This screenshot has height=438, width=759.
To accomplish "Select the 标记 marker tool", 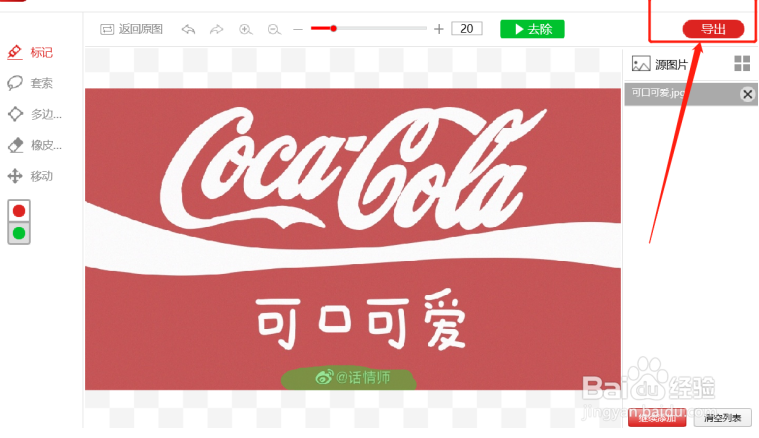I will 30,52.
